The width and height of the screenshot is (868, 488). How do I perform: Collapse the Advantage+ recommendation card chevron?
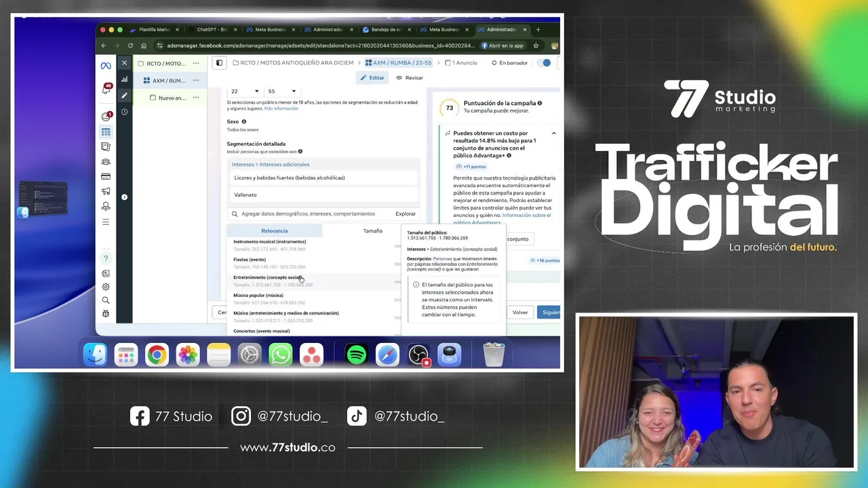coord(553,134)
